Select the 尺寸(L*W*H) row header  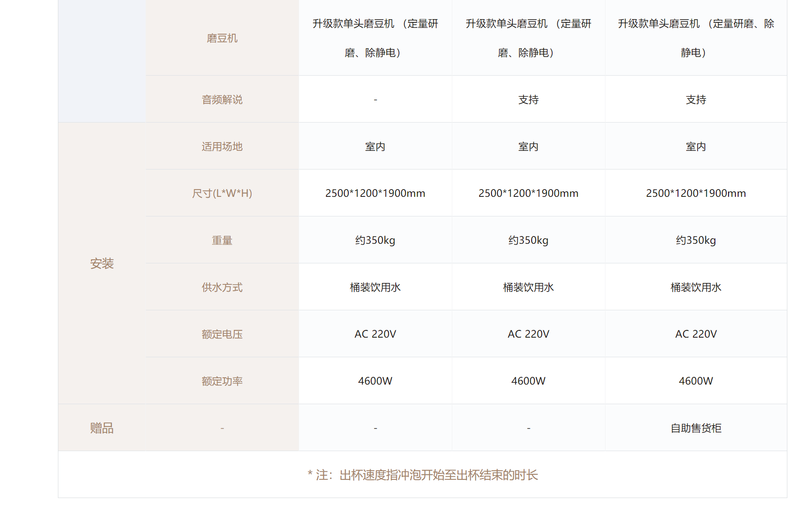tap(222, 194)
